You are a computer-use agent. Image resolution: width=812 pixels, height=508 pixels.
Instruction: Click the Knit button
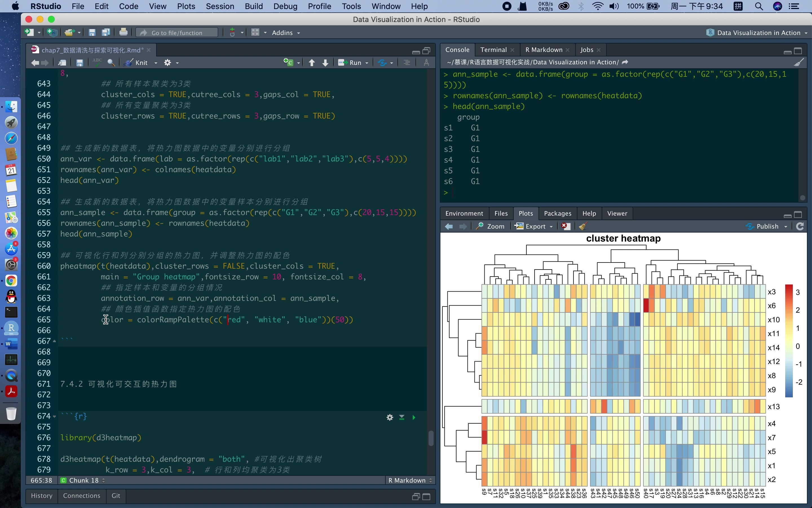click(136, 62)
